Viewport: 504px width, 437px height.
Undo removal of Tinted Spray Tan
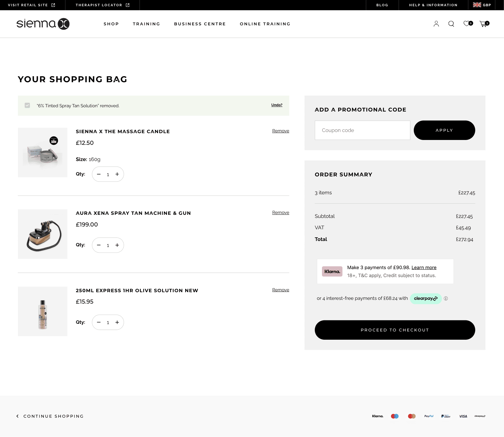[x=277, y=105]
